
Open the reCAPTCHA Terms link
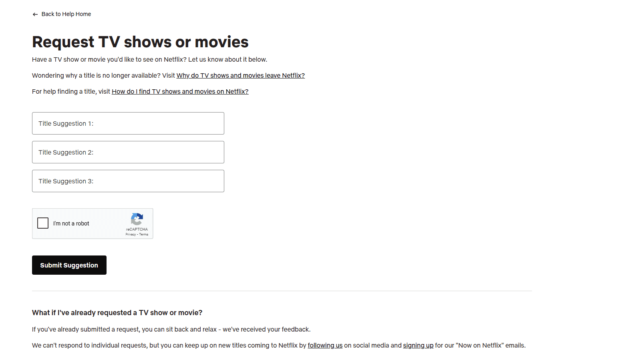(x=144, y=234)
